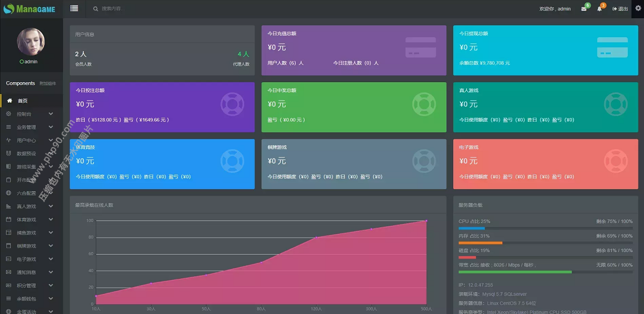Screen dimensions: 644x314
Task: Click the card icon in 今日充值总额 panel
Action: point(421,47)
